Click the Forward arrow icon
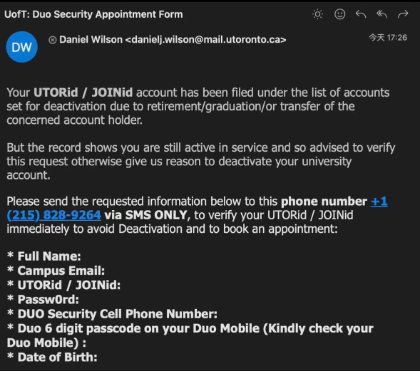The width and height of the screenshot is (420, 372). [x=403, y=14]
